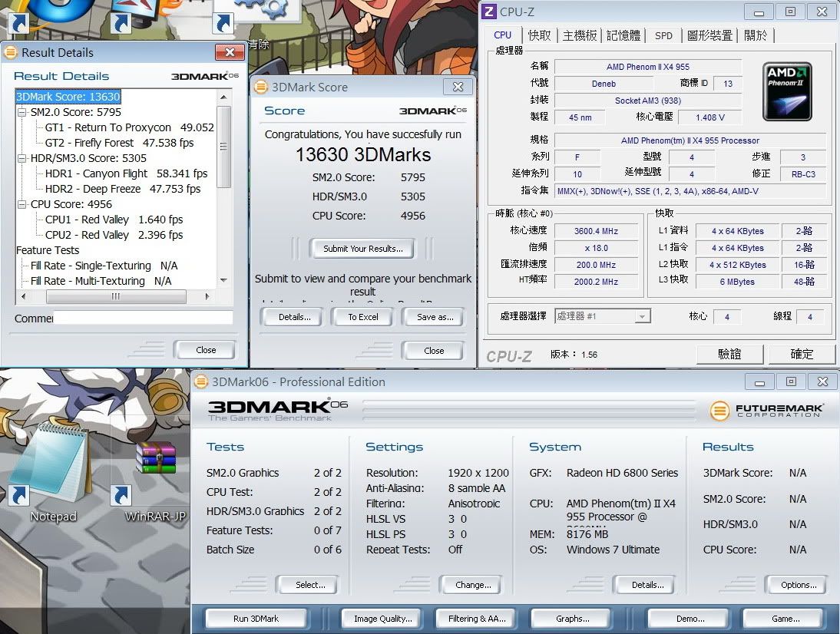Select Fill Rate - Single-Texturing row
This screenshot has height=634, width=840.
(x=104, y=266)
